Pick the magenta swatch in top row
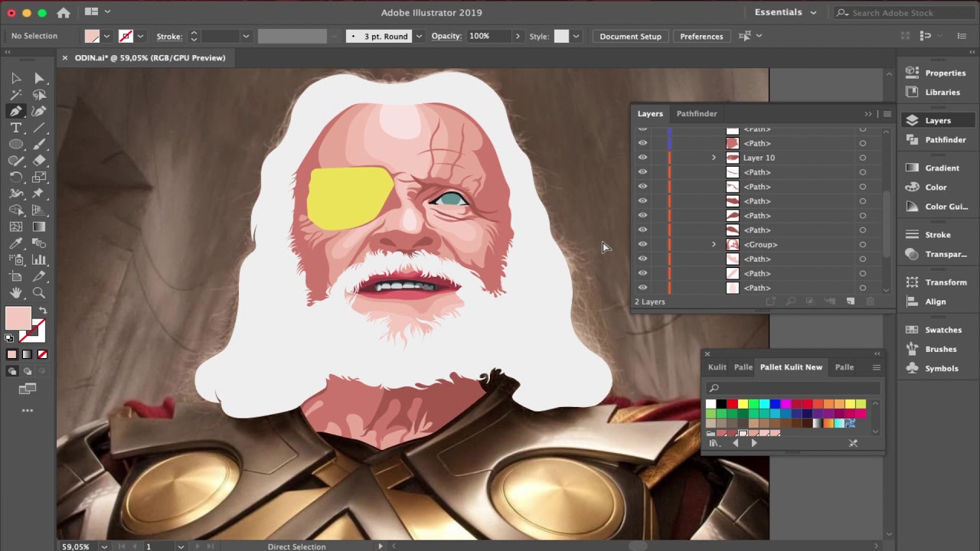This screenshot has height=551, width=980. pos(786,404)
